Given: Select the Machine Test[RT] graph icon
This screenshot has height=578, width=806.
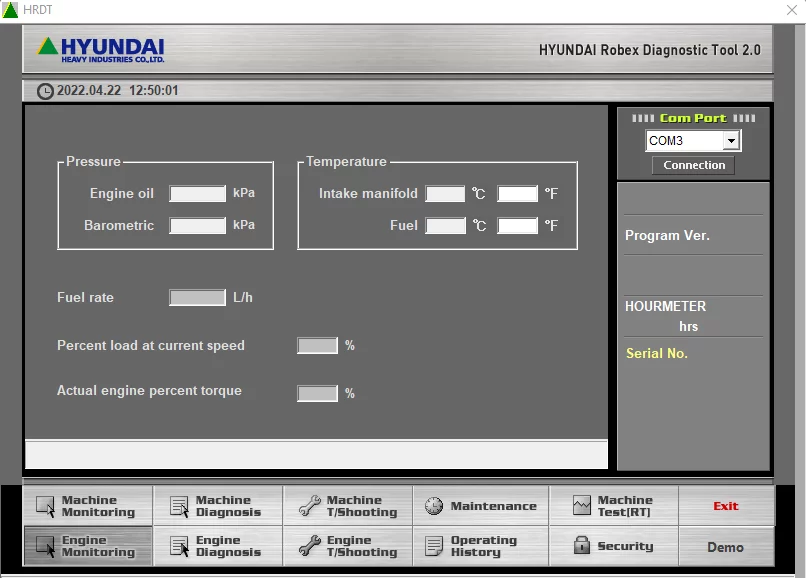Looking at the screenshot, I should tap(580, 506).
